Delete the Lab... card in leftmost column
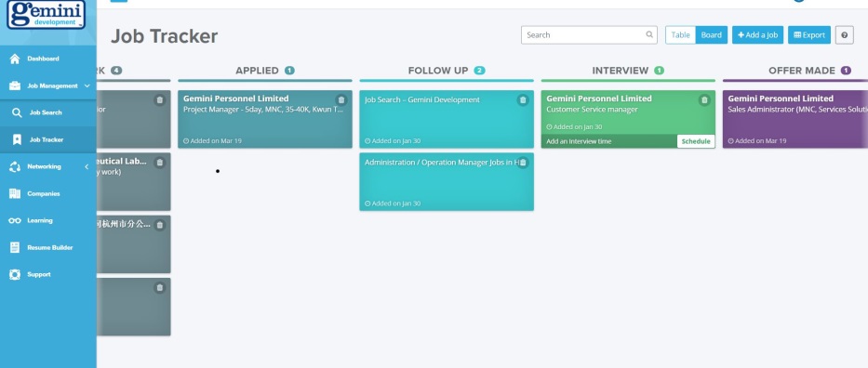868x368 pixels. [159, 163]
